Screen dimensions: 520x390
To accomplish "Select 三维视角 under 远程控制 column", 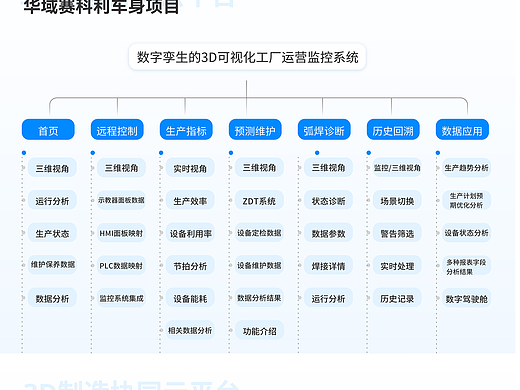I will 121,168.
